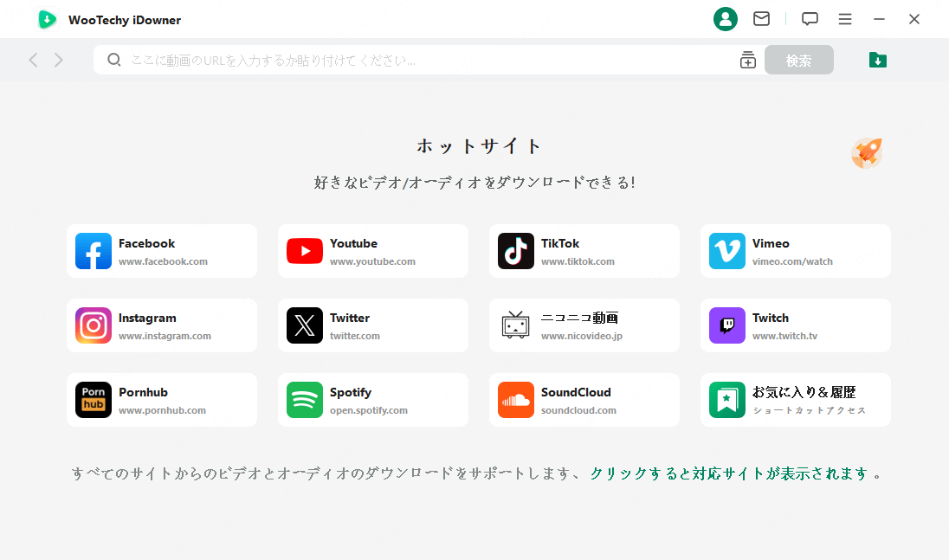Click the vimeo.com/watch text

pos(792,262)
